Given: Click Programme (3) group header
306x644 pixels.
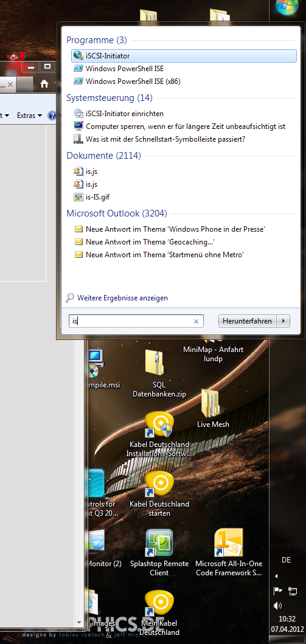Looking at the screenshot, I should tap(97, 40).
